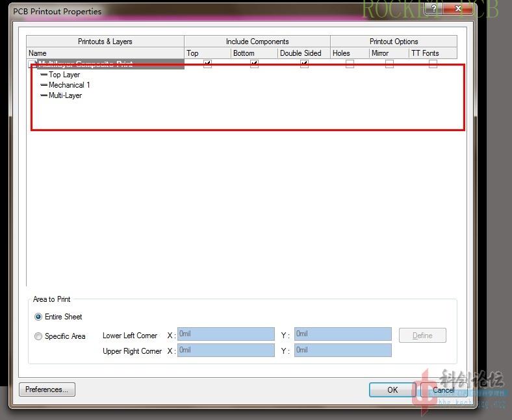The image size is (512, 420).
Task: Confirm with the OK button
Action: [392, 389]
